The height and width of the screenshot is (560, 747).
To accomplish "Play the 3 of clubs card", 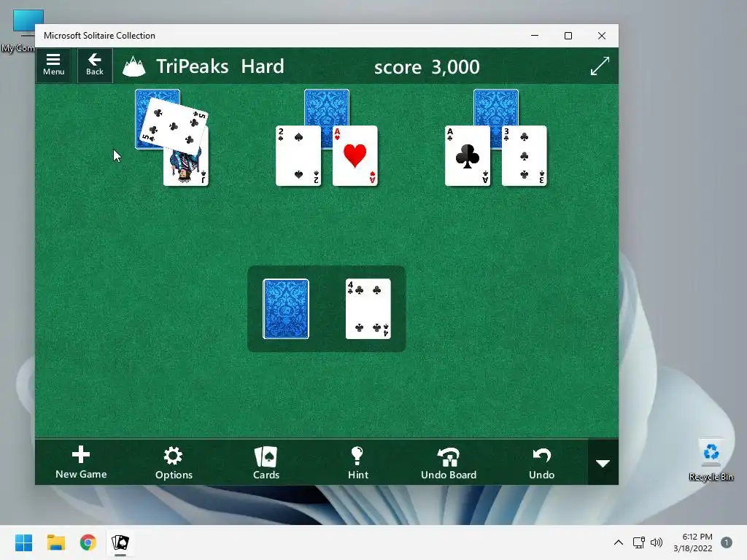I will tap(524, 156).
